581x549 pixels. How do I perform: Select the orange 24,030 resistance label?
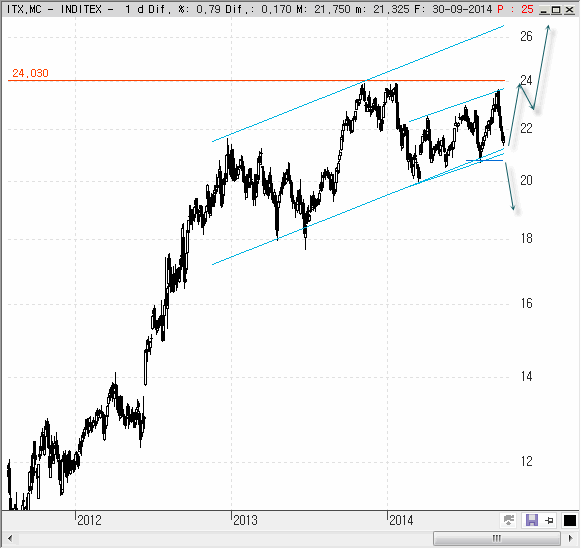(x=30, y=73)
